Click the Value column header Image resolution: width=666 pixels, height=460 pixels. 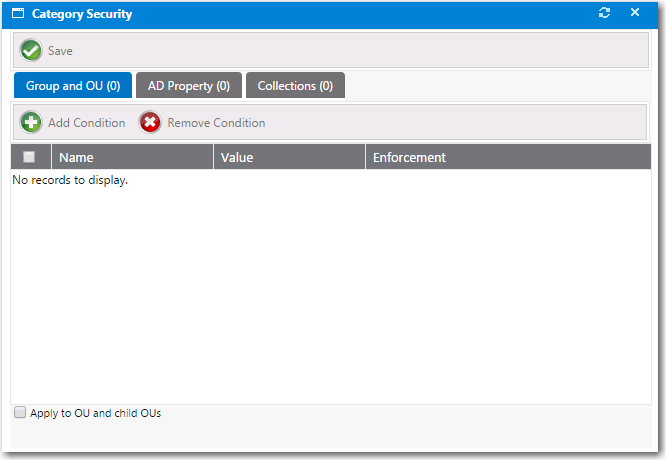[x=237, y=157]
